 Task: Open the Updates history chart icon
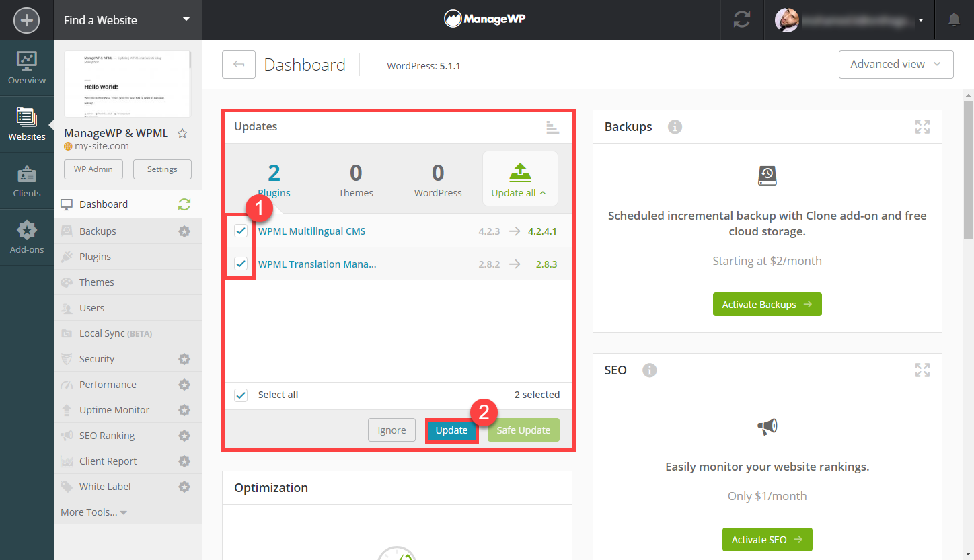coord(553,127)
